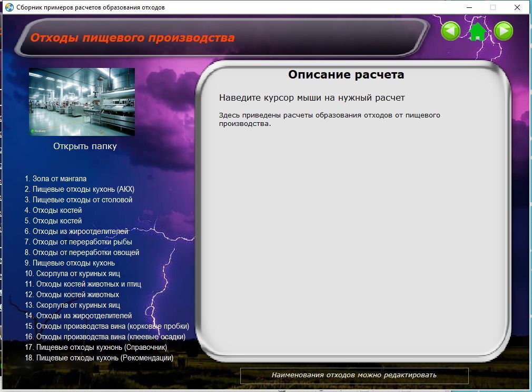Select 16. Отходы производства вина (клеевые осадки)
Viewport: 532px width, 392px height.
pyautogui.click(x=105, y=336)
